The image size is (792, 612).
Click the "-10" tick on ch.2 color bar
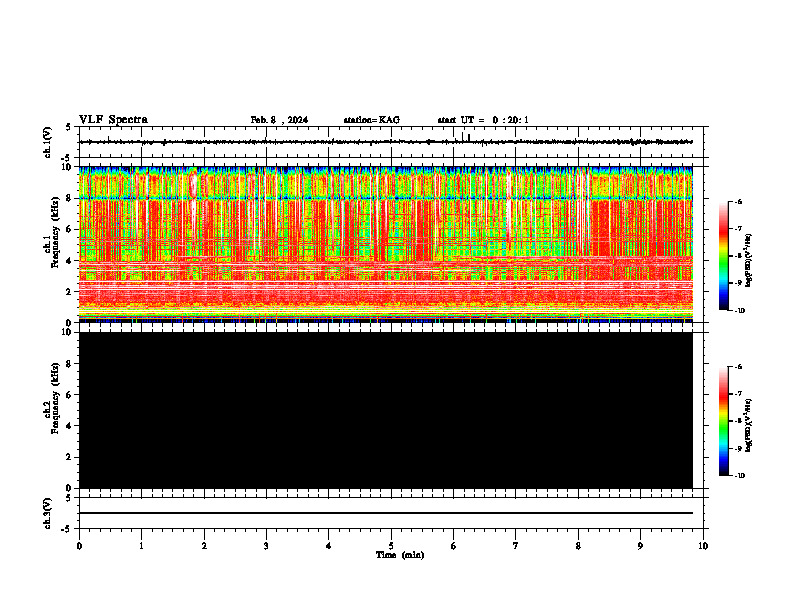(738, 476)
